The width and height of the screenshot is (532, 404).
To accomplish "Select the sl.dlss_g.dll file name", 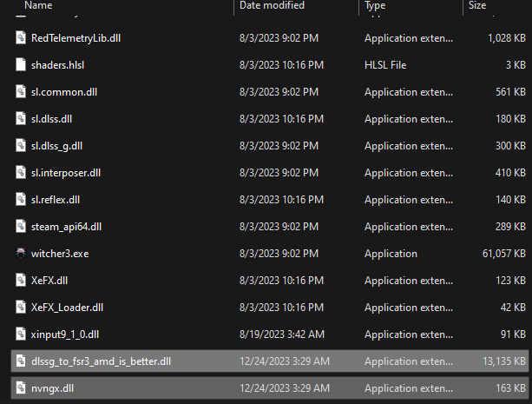I will (56, 146).
